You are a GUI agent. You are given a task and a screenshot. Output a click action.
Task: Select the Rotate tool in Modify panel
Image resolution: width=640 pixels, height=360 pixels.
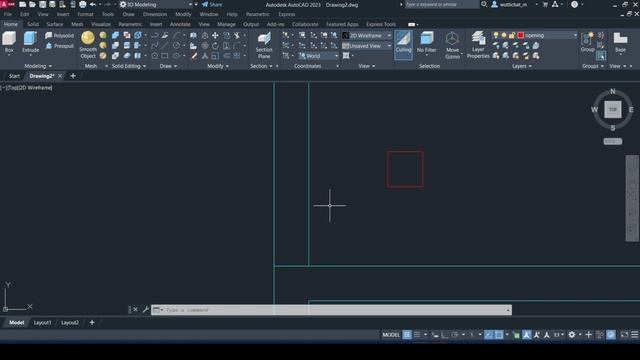pos(215,46)
